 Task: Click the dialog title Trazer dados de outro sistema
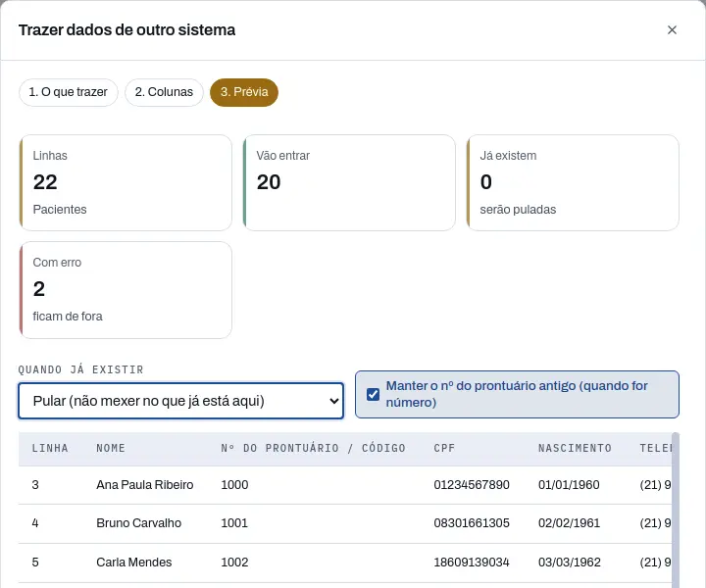tap(126, 30)
